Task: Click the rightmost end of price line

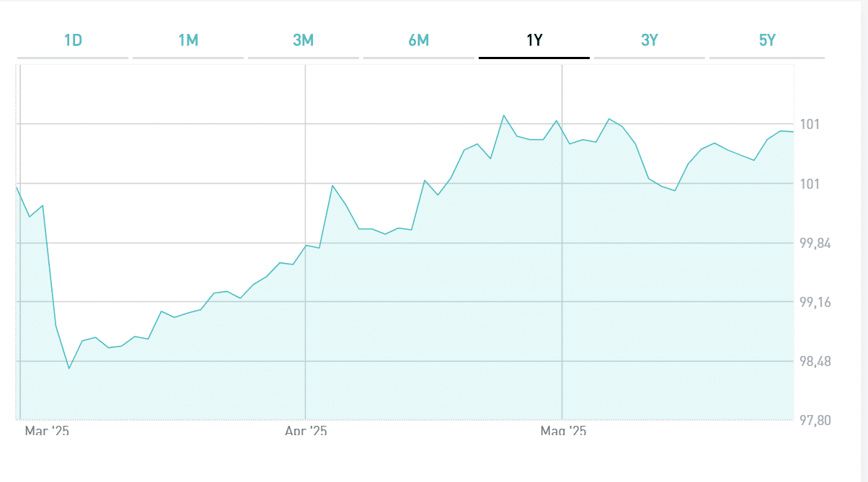Action: [792, 132]
